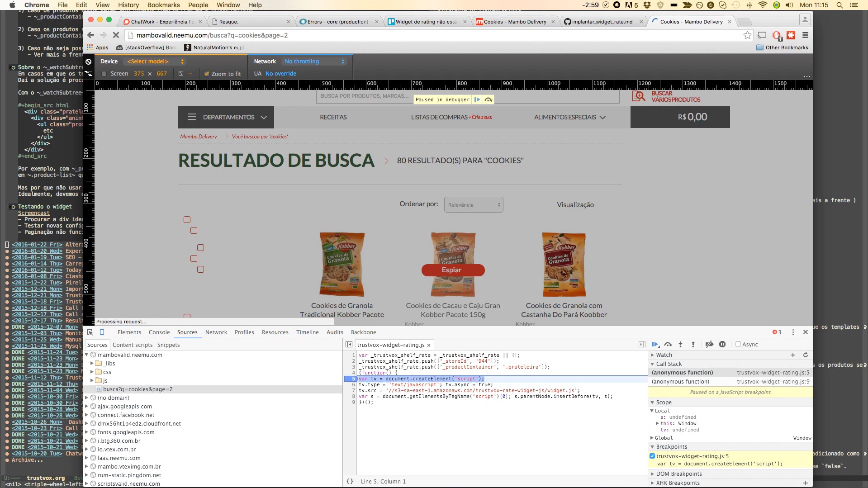Viewport: 868px width, 488px height.
Task: Toggle pause on exceptions icon
Action: pyautogui.click(x=722, y=345)
